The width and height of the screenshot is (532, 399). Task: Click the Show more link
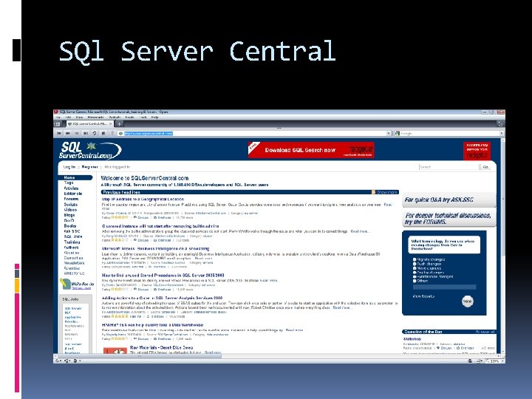386,192
